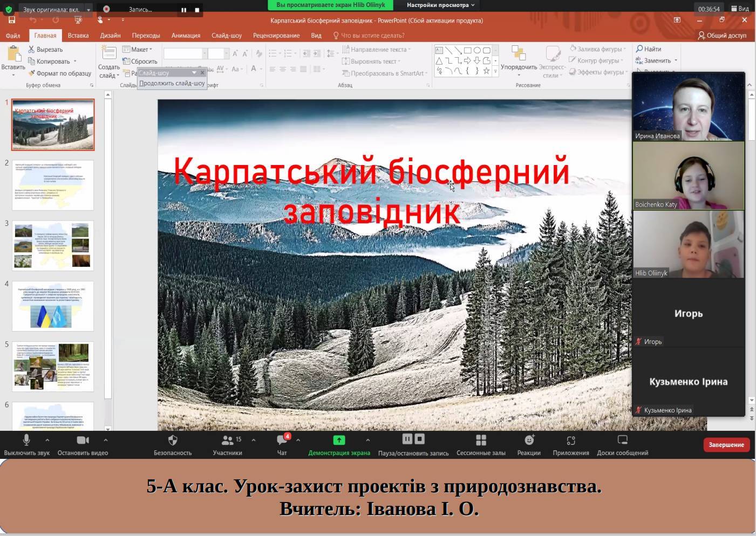Image resolution: width=756 pixels, height=536 pixels.
Task: Expand the View settings (Настройки просмотра) dropdown
Action: coord(440,5)
